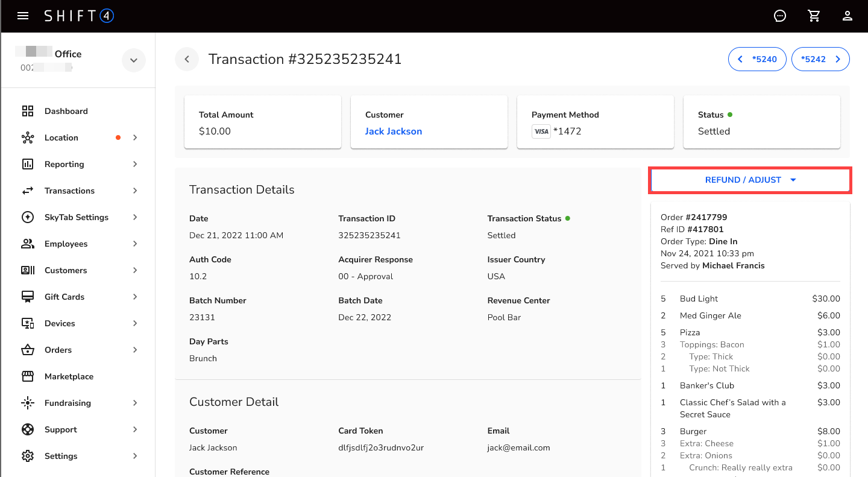Click the Orders icon in sidebar
868x477 pixels.
[27, 350]
